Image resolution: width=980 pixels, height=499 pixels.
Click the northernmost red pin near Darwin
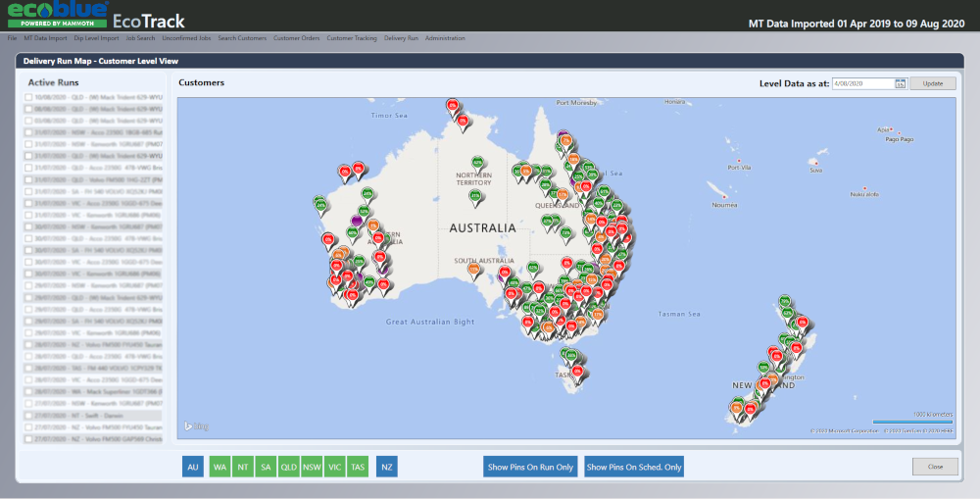[452, 104]
